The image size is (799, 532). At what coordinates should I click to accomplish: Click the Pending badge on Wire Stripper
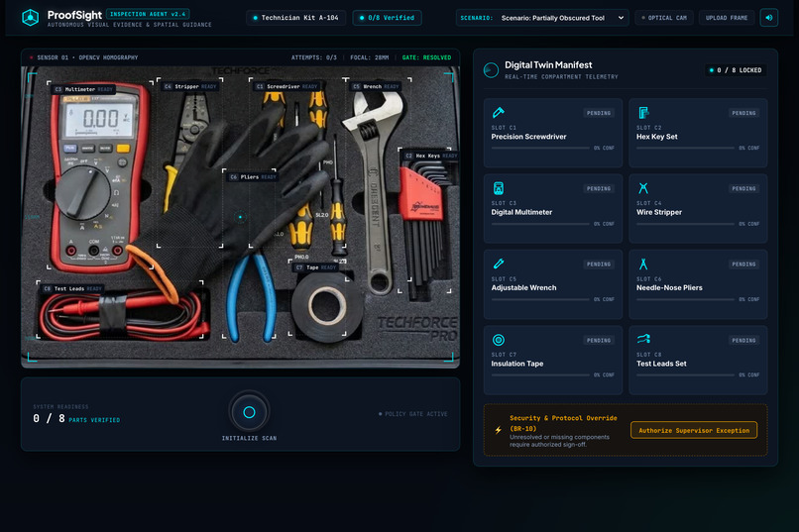coord(743,188)
